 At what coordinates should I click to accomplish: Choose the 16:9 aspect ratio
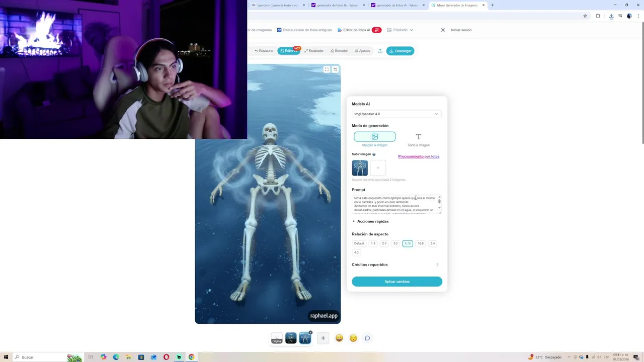point(421,243)
